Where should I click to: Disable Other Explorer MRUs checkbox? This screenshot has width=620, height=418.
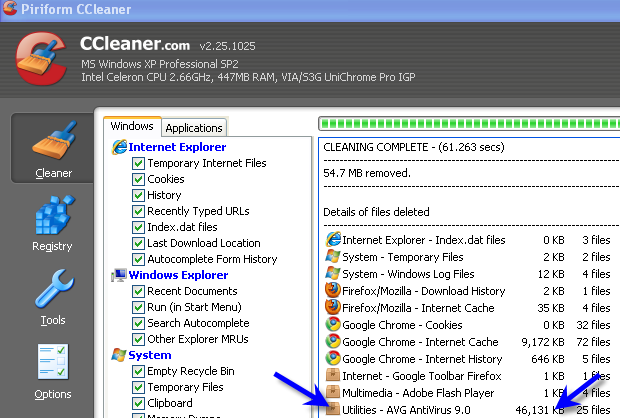pyautogui.click(x=138, y=339)
